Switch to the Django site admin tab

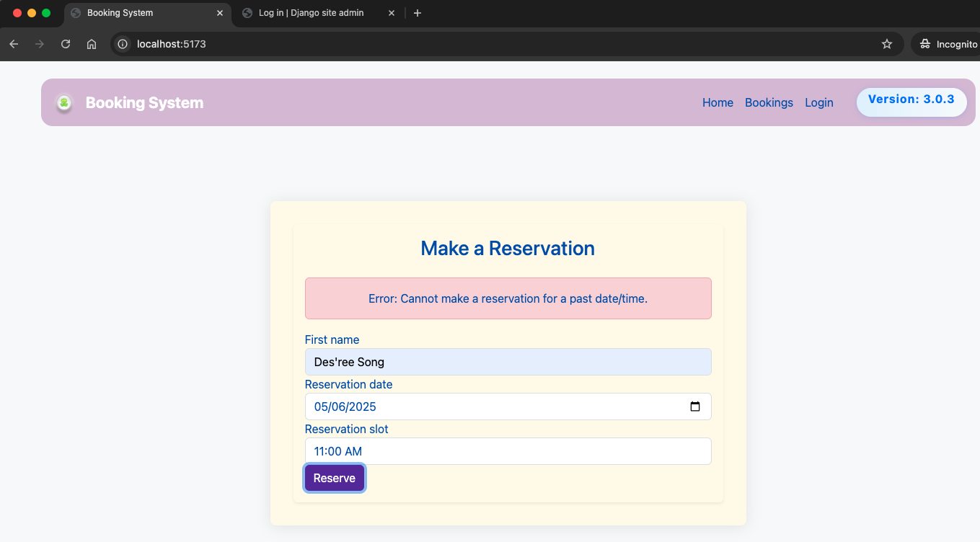[x=311, y=13]
